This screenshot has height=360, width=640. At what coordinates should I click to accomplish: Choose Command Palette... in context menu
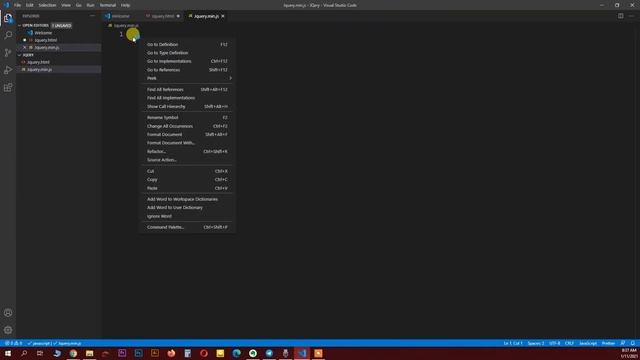click(187, 227)
